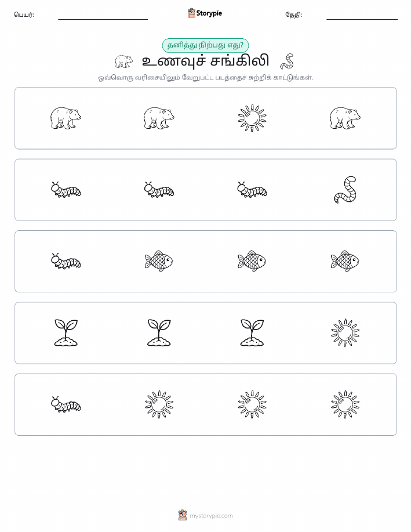The image size is (411, 532).
Task: Select the first caterpillar in the second row
Action: (x=66, y=190)
